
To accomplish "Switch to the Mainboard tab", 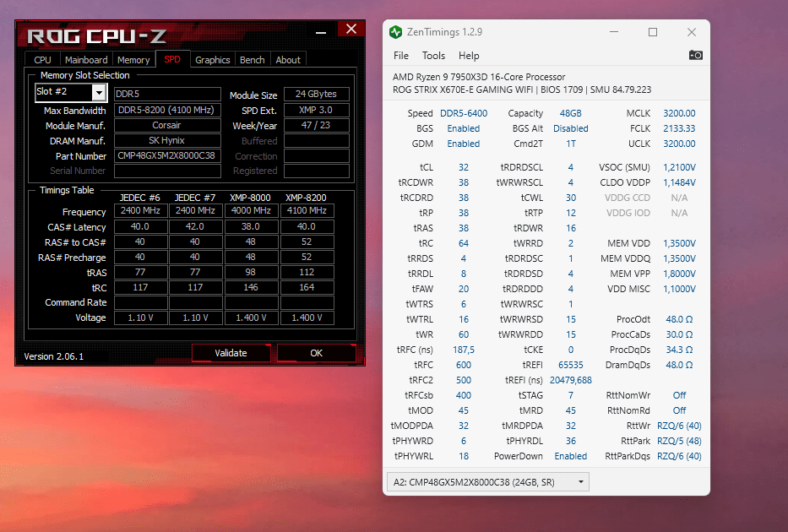I will tap(86, 60).
